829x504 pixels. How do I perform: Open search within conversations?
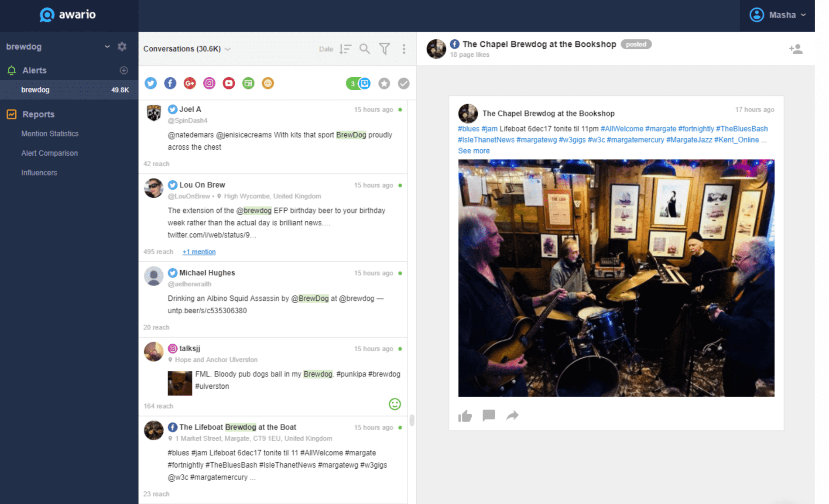click(x=364, y=49)
